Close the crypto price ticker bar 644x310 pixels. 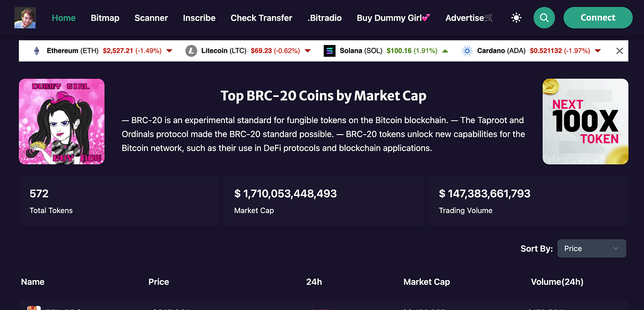click(620, 51)
